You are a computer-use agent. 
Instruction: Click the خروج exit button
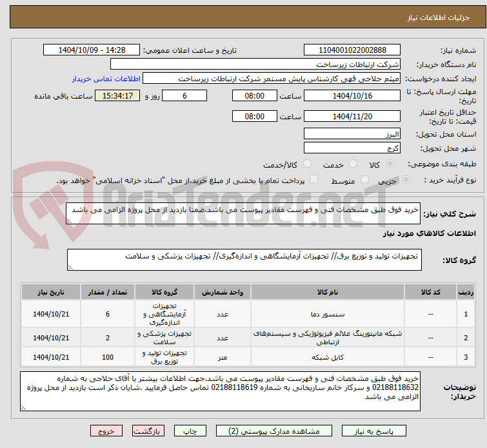(106, 431)
